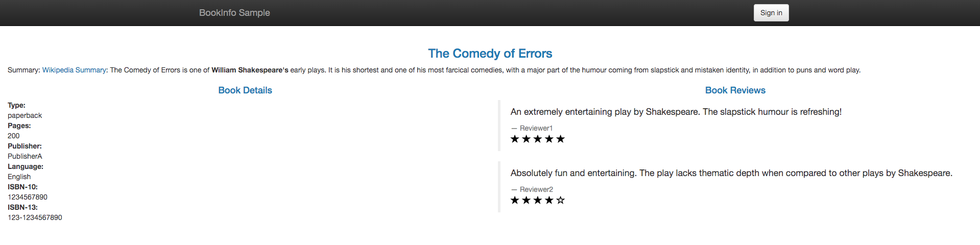Click first star in Reviewer1's rating

click(x=515, y=139)
